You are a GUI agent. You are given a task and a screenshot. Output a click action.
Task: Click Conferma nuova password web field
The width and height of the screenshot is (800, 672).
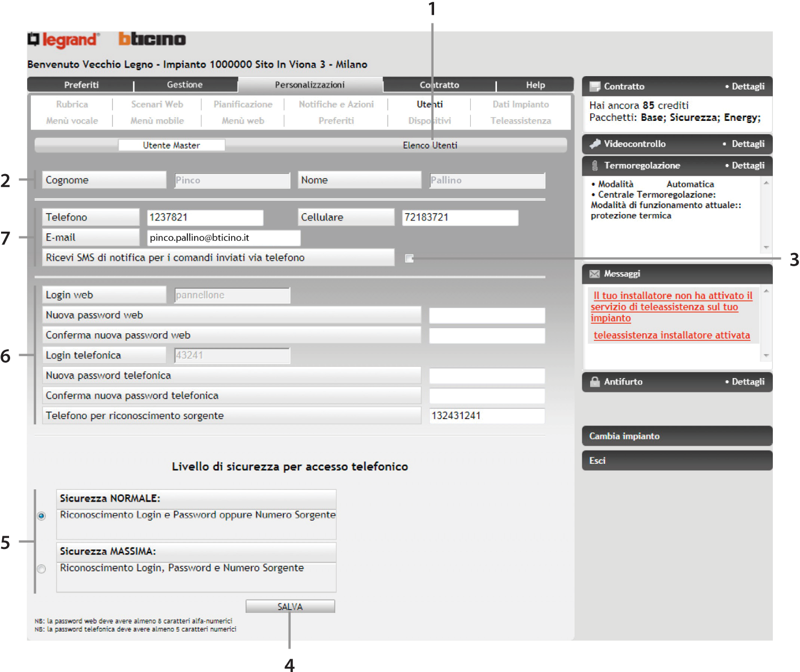487,335
